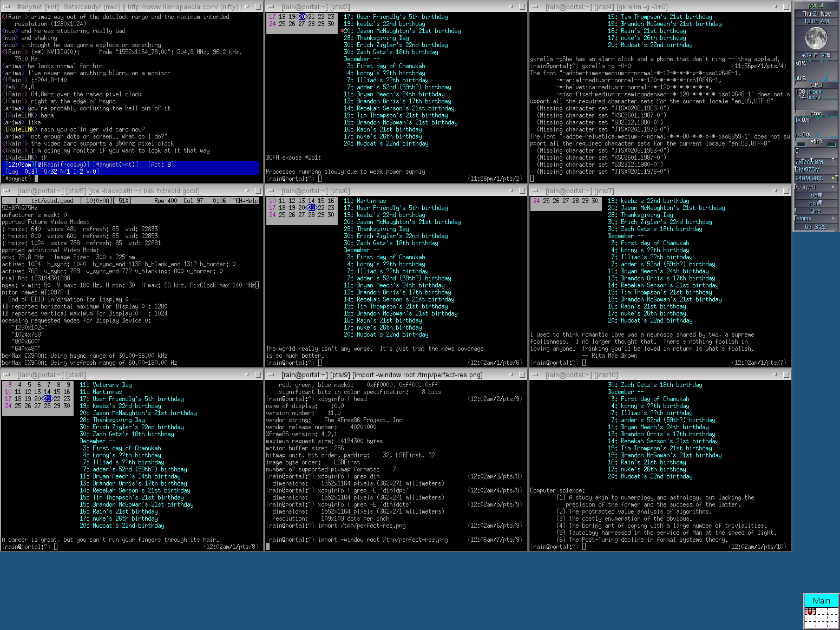Viewport: 840px width, 630px height.
Task: Click '^KH=Help' in joe status bar
Action: (x=245, y=201)
